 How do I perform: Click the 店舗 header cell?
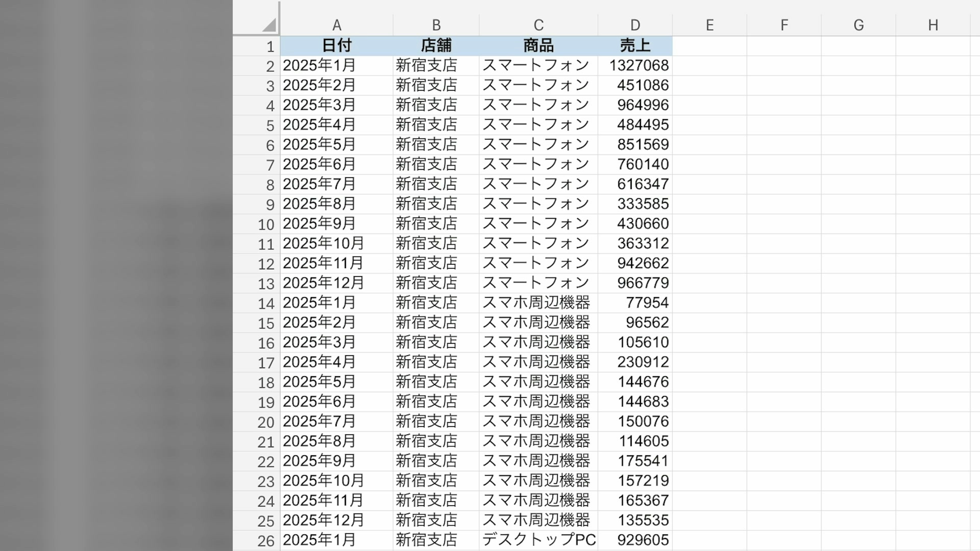[x=436, y=46]
